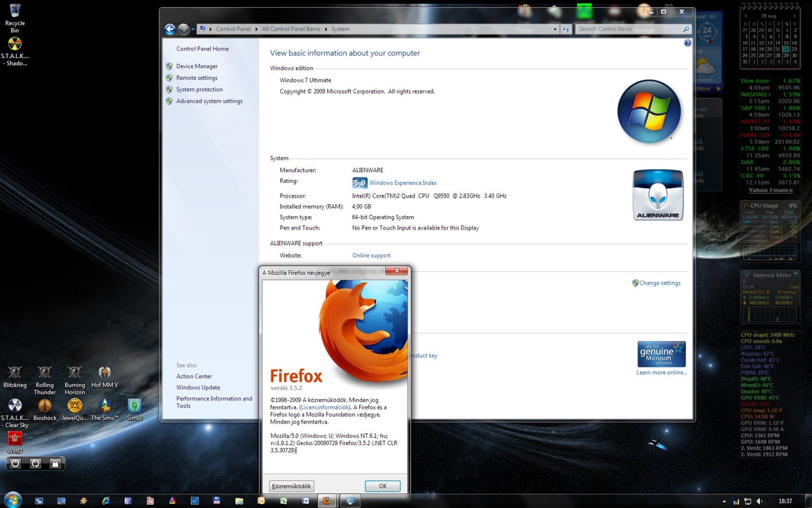Open the recent pages dropdown arrow

coord(193,29)
